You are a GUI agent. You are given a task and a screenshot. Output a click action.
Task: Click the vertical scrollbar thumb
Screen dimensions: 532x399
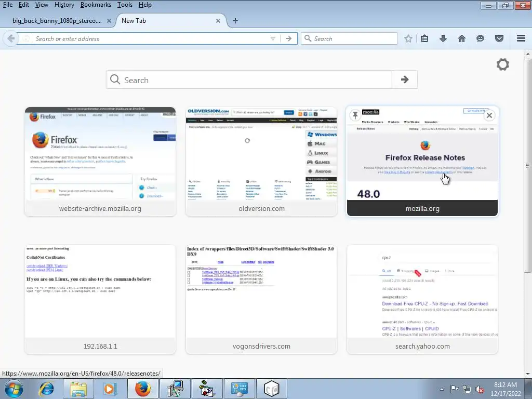[527, 165]
